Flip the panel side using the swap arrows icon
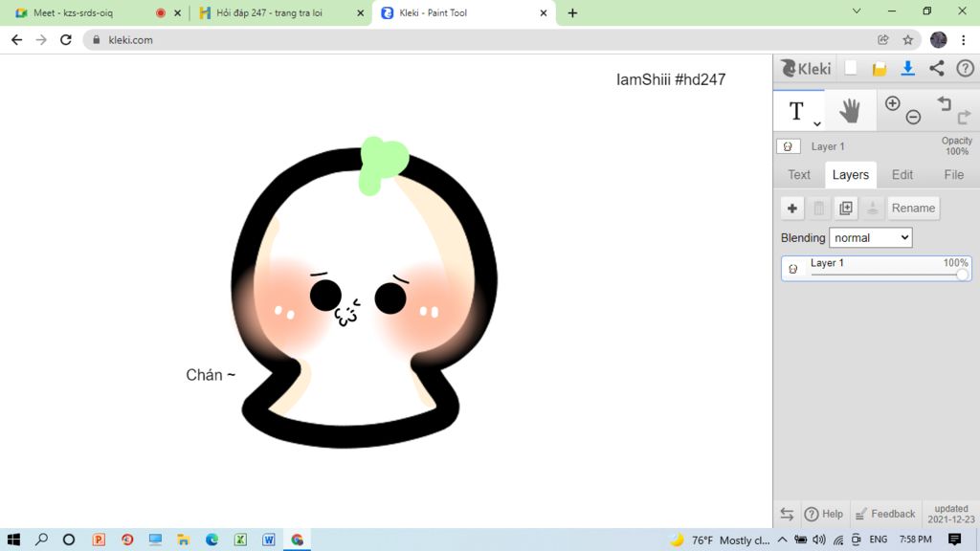 pos(787,514)
